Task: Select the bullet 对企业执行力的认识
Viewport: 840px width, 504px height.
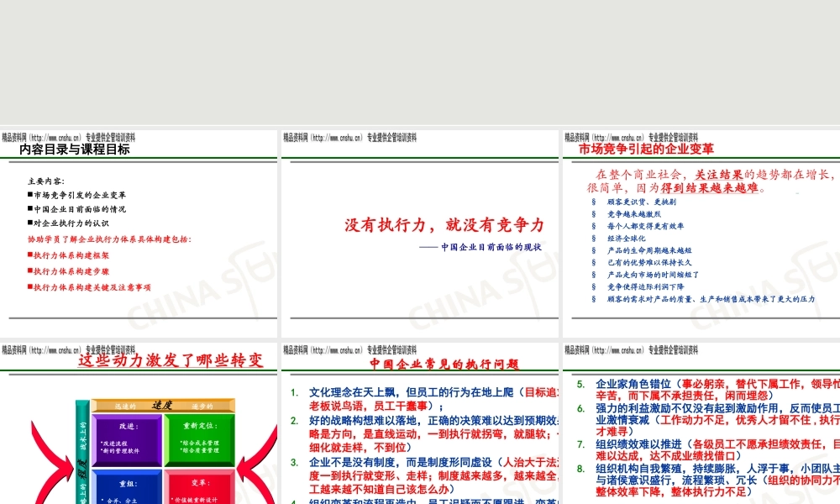Action: 68,223
